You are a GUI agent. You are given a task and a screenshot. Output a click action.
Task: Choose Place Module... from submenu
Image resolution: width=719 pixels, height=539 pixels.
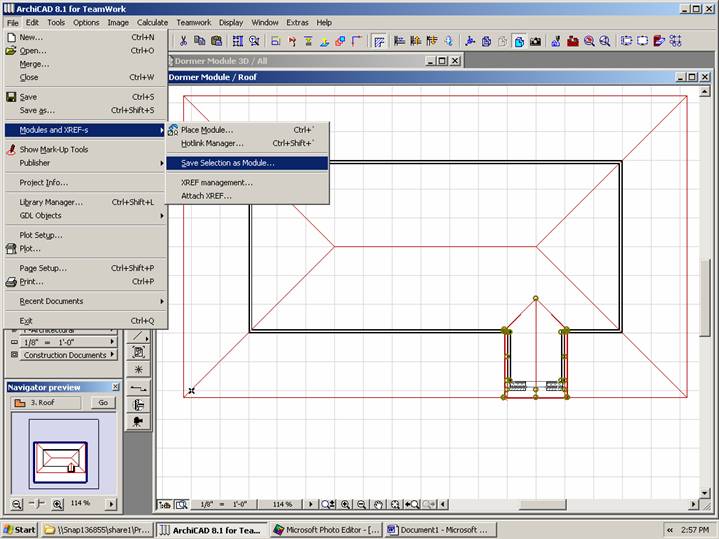[247, 130]
